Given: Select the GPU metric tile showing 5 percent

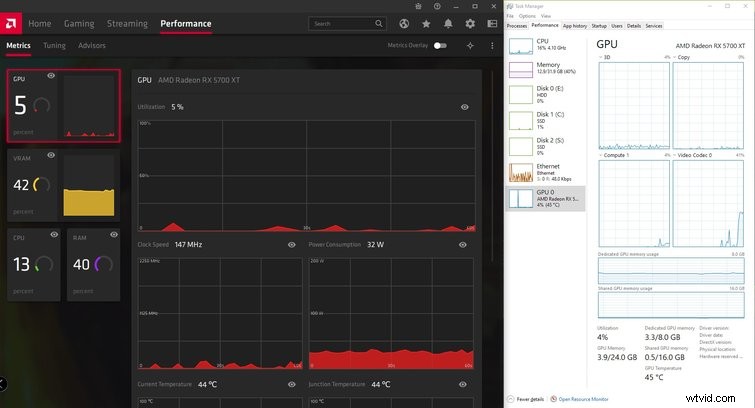Looking at the screenshot, I should (x=64, y=105).
